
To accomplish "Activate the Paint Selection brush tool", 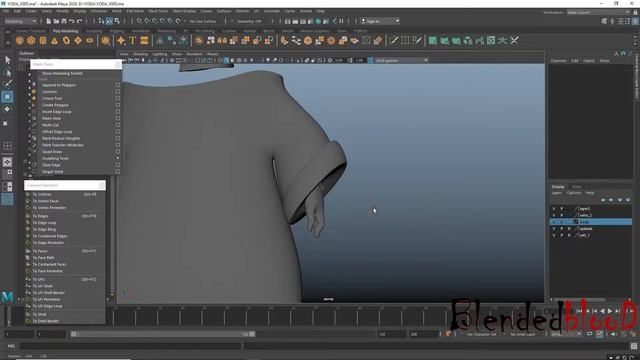I will tap(7, 84).
